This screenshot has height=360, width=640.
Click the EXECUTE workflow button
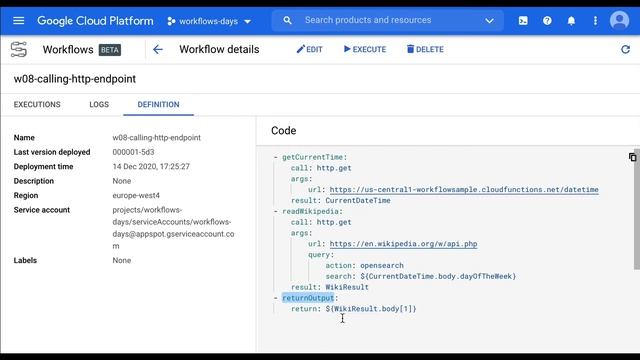tap(365, 49)
